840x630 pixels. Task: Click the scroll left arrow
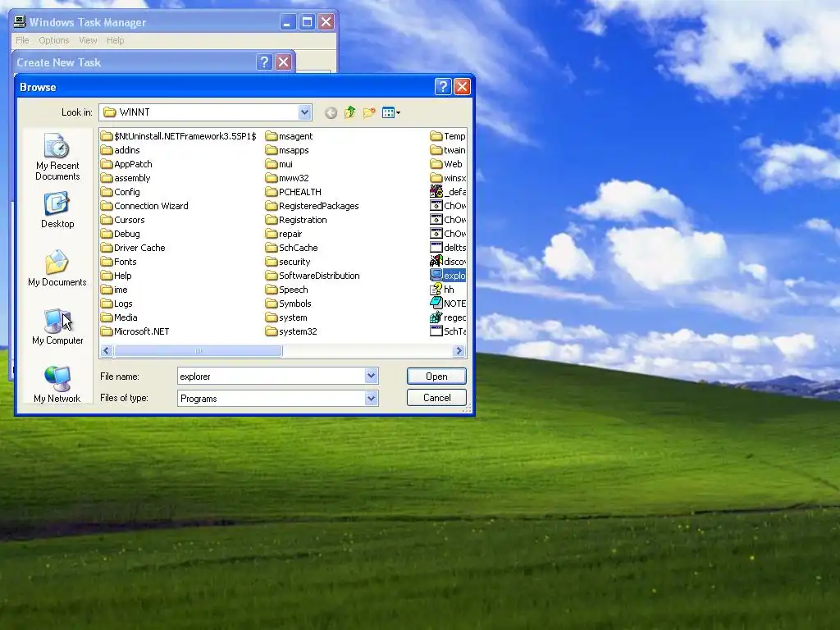pyautogui.click(x=106, y=351)
